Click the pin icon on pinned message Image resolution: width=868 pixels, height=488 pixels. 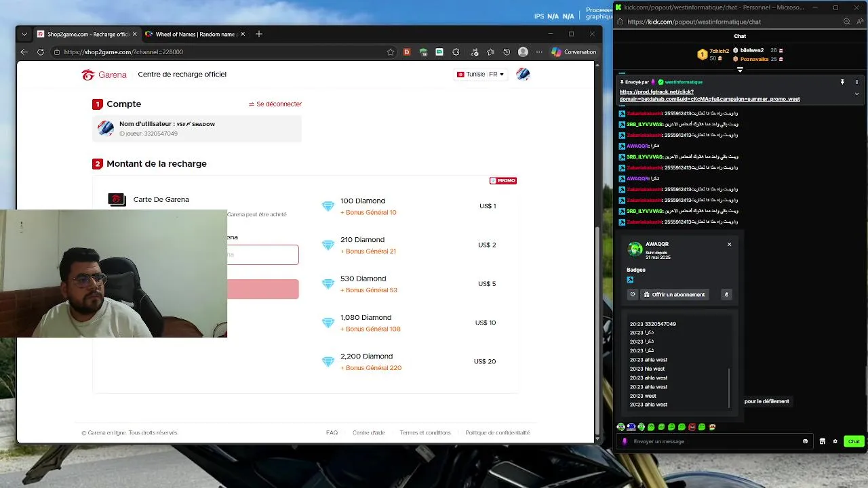tap(842, 82)
